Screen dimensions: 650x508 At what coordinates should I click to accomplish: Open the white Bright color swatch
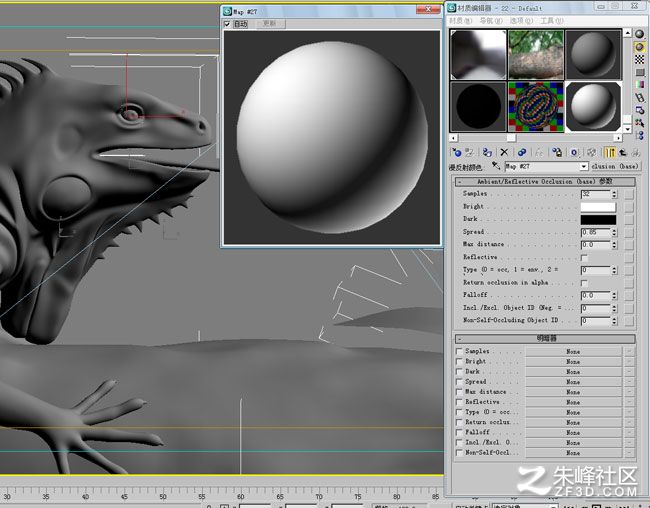[x=598, y=207]
